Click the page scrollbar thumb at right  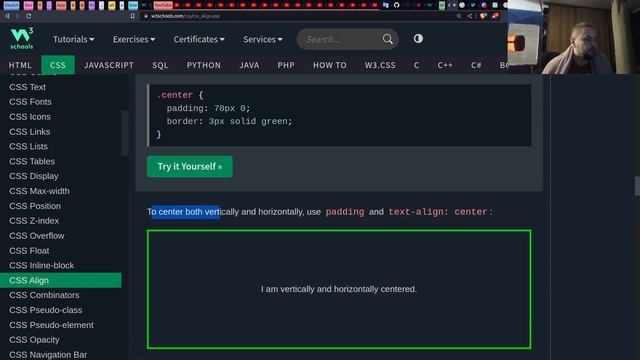pyautogui.click(x=637, y=186)
